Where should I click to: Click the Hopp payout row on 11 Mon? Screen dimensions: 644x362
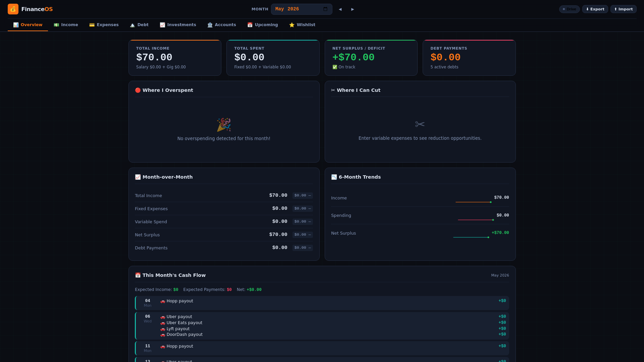coord(322,348)
